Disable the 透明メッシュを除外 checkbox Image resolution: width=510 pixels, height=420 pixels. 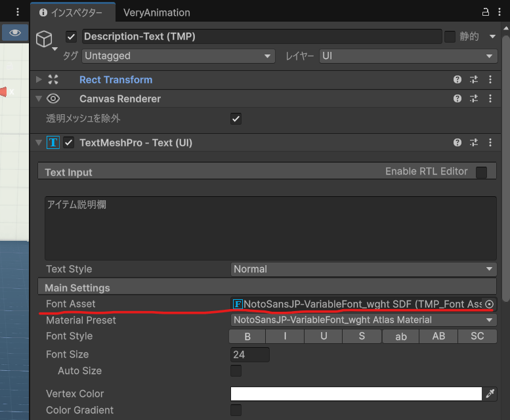point(236,119)
